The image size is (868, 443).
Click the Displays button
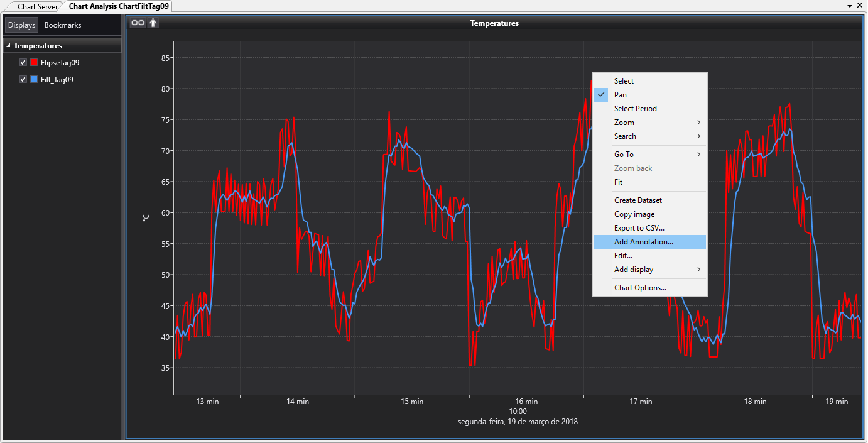click(22, 25)
